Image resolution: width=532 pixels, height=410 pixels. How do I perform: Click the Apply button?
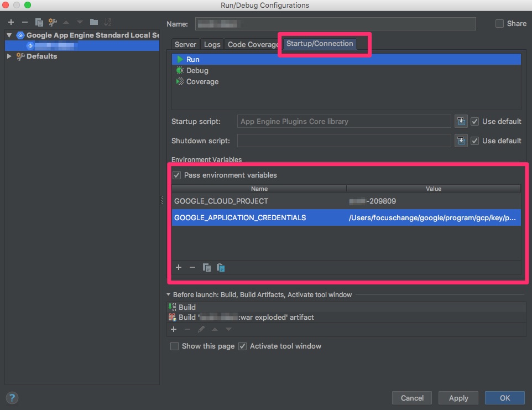(458, 398)
